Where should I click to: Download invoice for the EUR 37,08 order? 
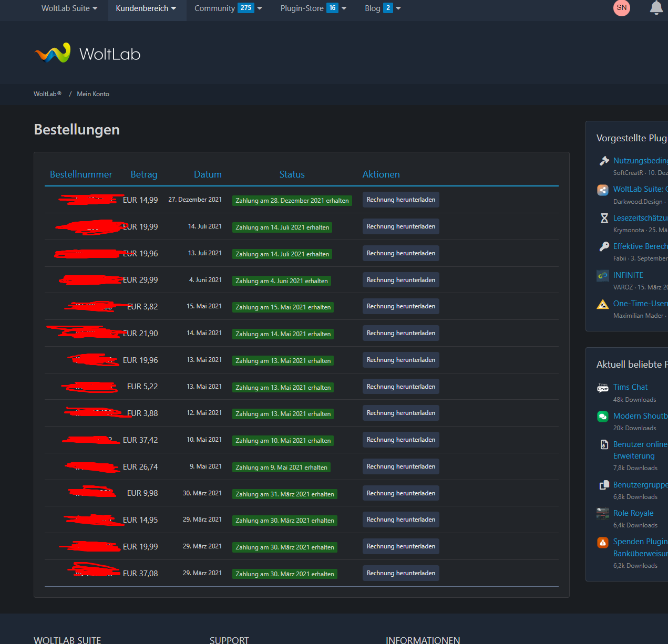(x=400, y=573)
